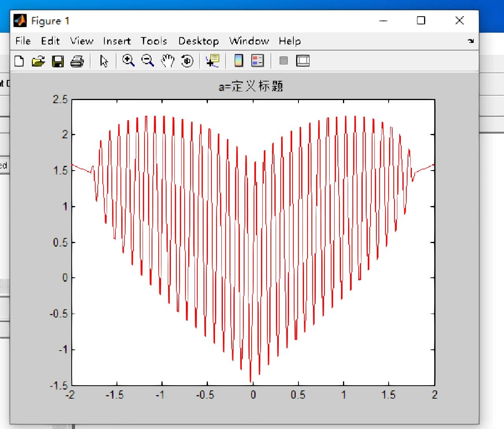The image size is (504, 429).
Task: Click the dock figure arrow in menu bar
Action: click(471, 41)
